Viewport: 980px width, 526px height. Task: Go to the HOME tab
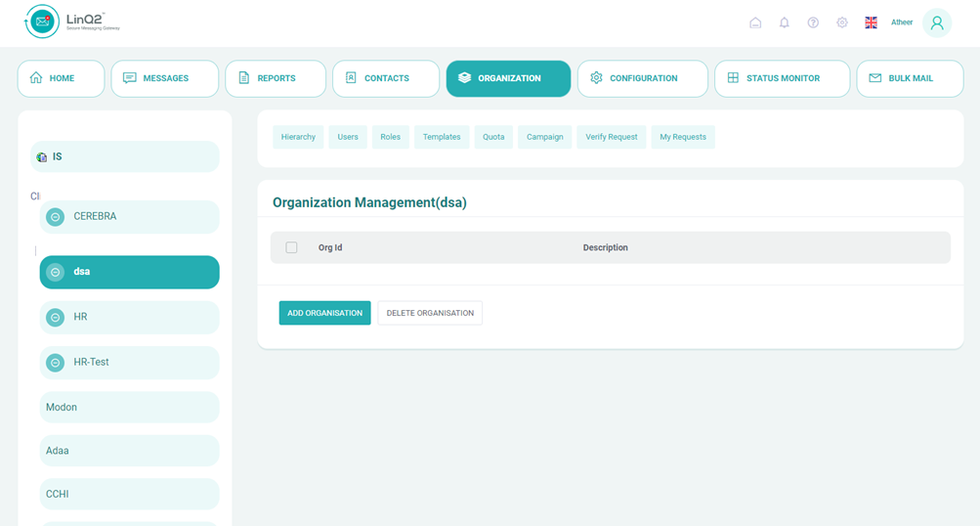pyautogui.click(x=62, y=78)
